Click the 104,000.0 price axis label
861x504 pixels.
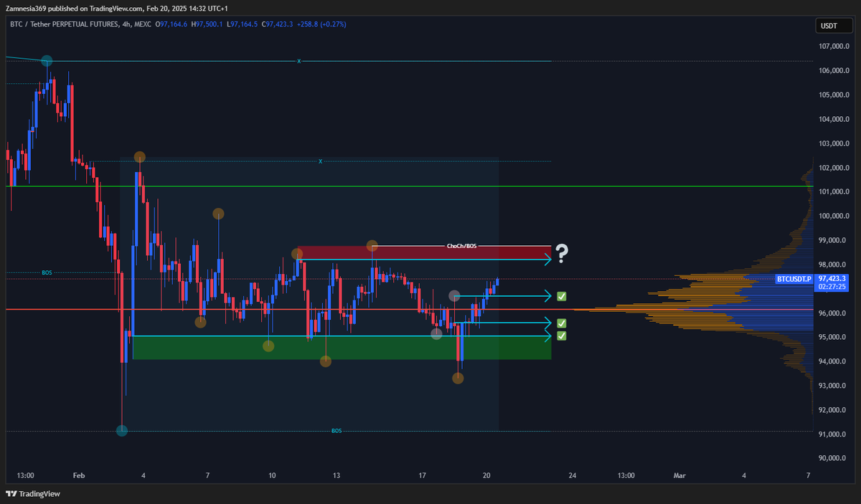click(834, 119)
